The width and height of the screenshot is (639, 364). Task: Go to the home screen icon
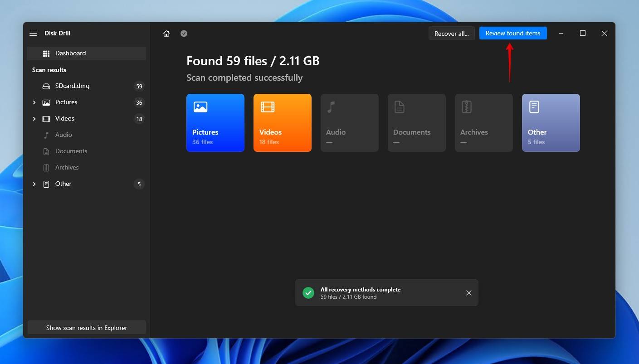coord(166,34)
